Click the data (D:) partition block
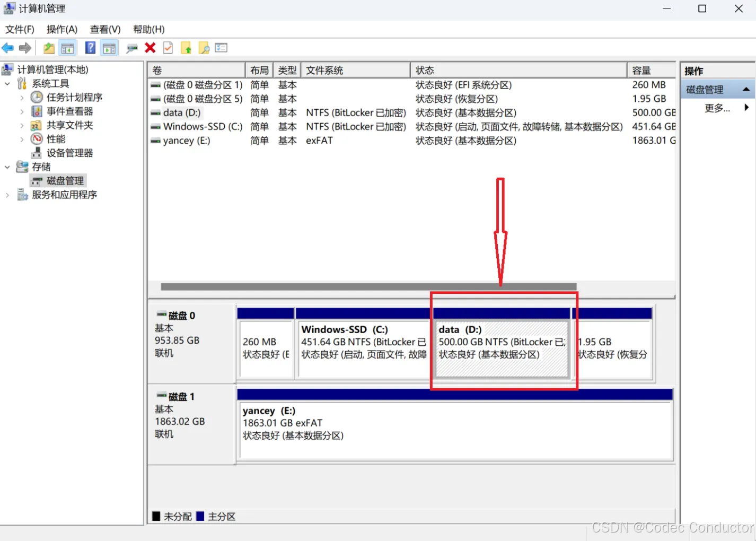 pos(502,343)
